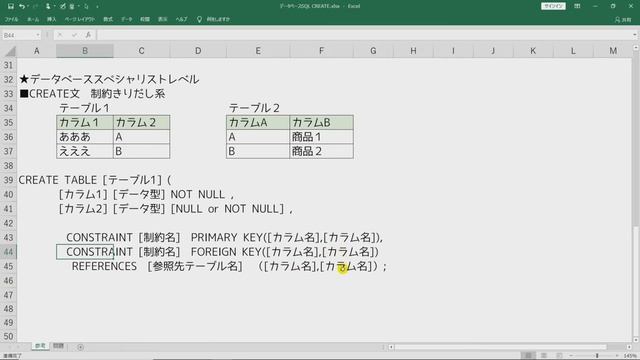Click vertical scrollbar up arrow
640x360 pixels.
coord(636,48)
